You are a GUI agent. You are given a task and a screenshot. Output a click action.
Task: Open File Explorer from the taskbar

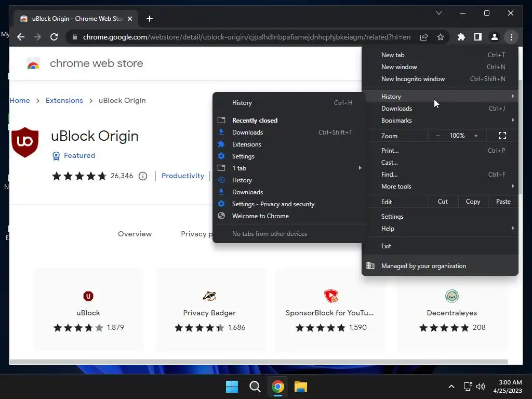click(301, 387)
